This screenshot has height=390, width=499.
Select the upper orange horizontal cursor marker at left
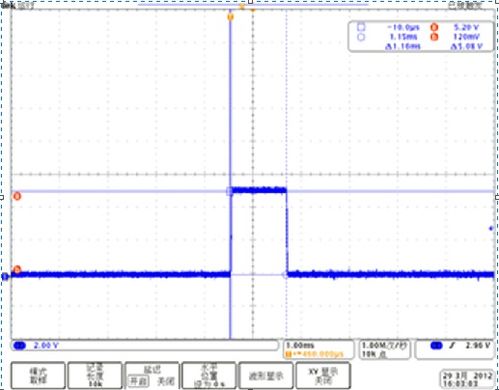[17, 196]
